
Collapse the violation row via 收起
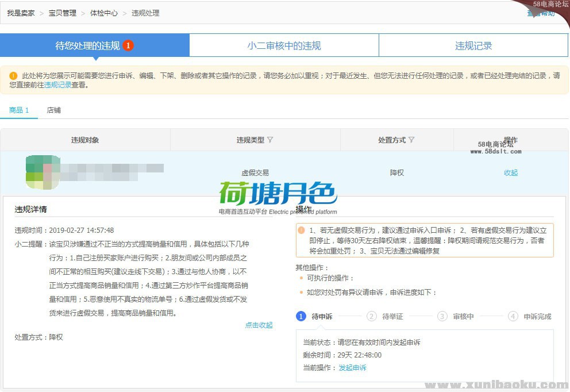(x=510, y=172)
